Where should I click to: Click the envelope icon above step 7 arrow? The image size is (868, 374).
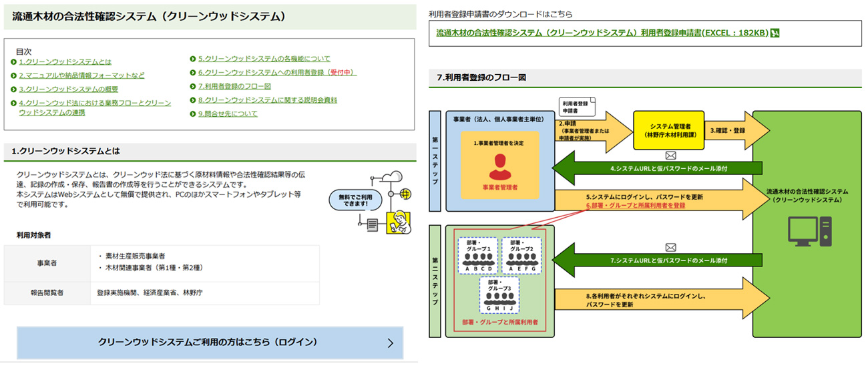(670, 246)
